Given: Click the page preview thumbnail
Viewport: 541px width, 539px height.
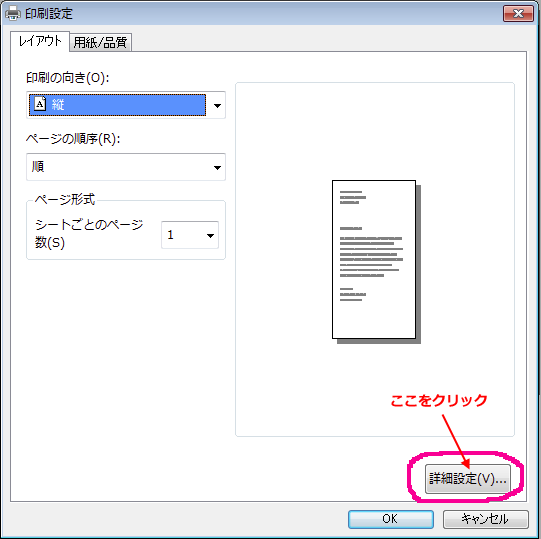Looking at the screenshot, I should (376, 262).
